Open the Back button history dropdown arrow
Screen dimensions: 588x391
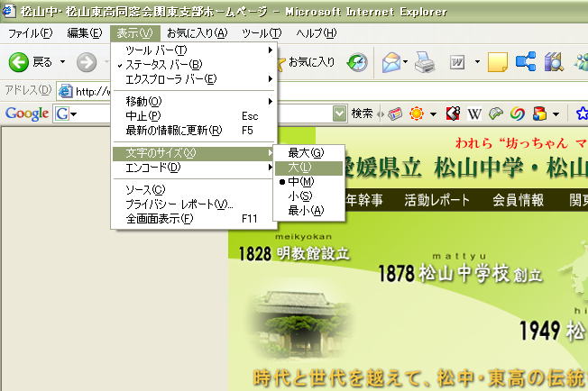pyautogui.click(x=62, y=62)
